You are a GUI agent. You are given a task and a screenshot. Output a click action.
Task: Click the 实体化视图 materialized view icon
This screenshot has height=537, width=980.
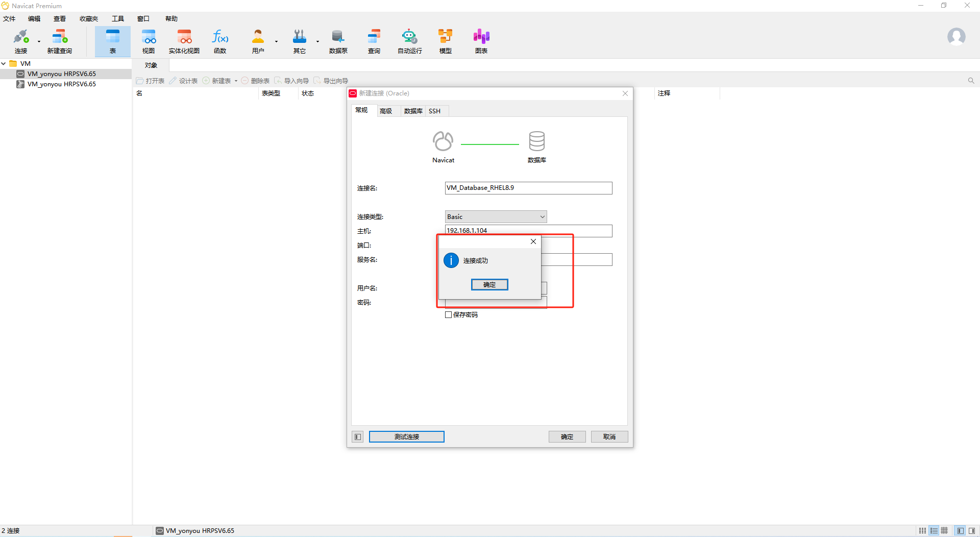pyautogui.click(x=184, y=41)
